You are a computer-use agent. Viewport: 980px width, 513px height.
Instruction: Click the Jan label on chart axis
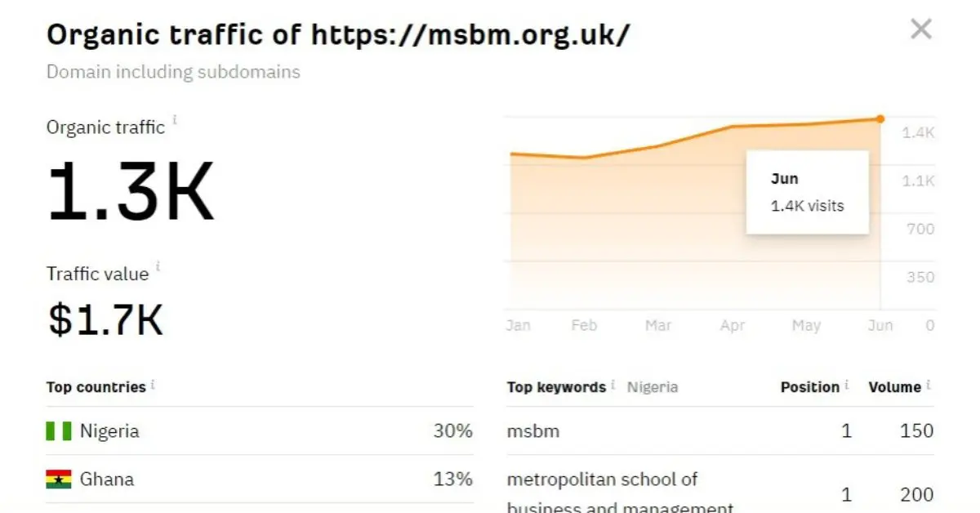point(518,325)
